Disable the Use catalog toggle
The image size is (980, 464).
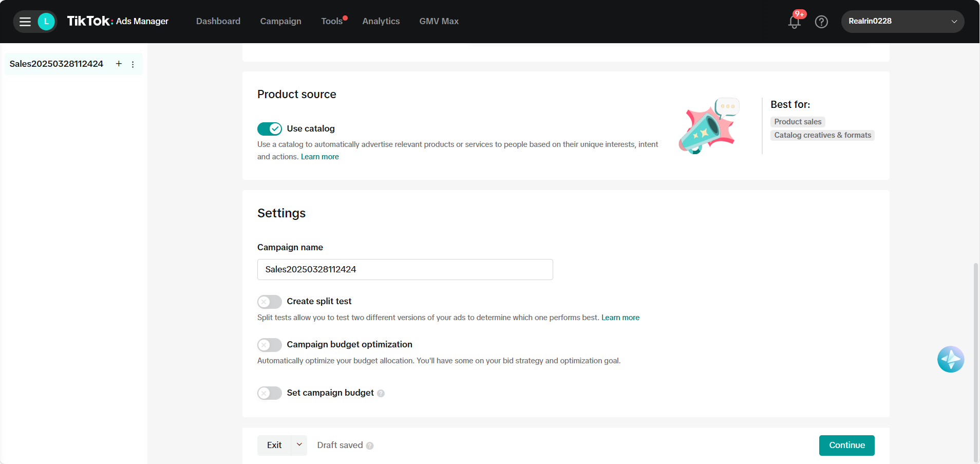click(270, 128)
